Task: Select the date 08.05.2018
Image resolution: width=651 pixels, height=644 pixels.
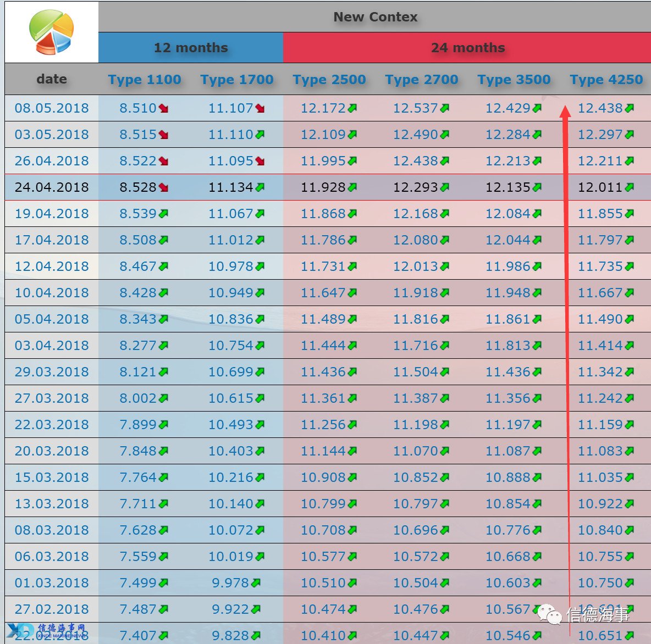Action: click(52, 108)
